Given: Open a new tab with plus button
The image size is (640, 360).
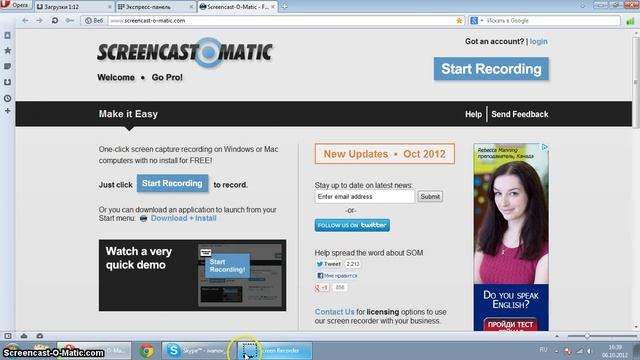Looking at the screenshot, I should coord(284,7).
